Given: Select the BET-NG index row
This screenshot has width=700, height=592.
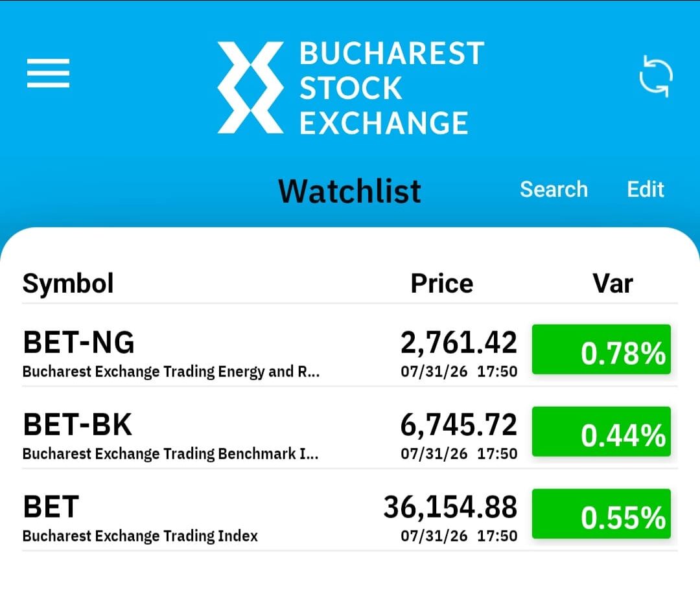Looking at the screenshot, I should tap(349, 350).
